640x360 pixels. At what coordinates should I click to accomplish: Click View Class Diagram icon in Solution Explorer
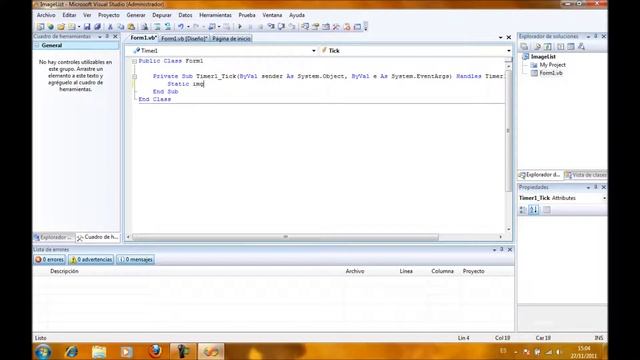click(582, 47)
